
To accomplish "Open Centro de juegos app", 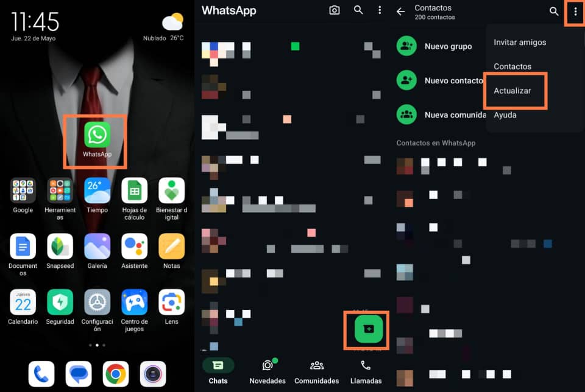I will point(134,302).
